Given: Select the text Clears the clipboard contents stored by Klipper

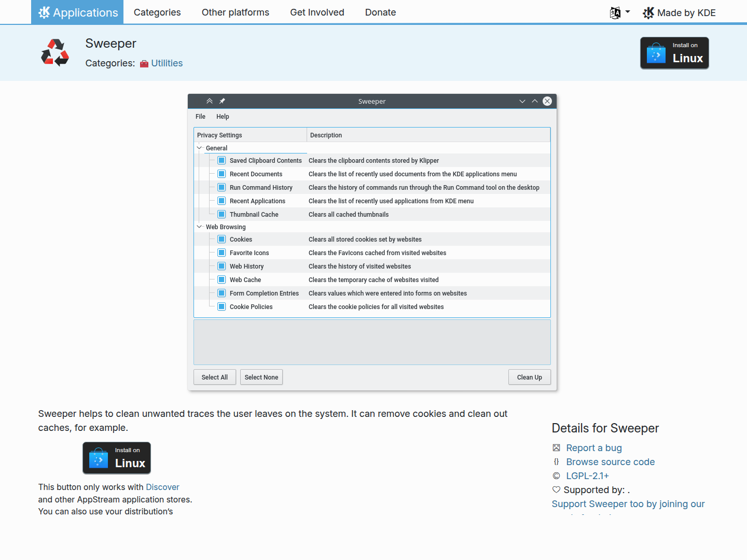Looking at the screenshot, I should [x=374, y=160].
